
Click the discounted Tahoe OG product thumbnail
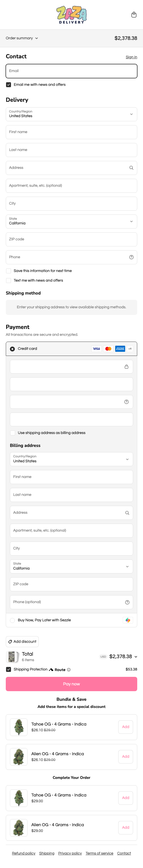tap(18, 727)
